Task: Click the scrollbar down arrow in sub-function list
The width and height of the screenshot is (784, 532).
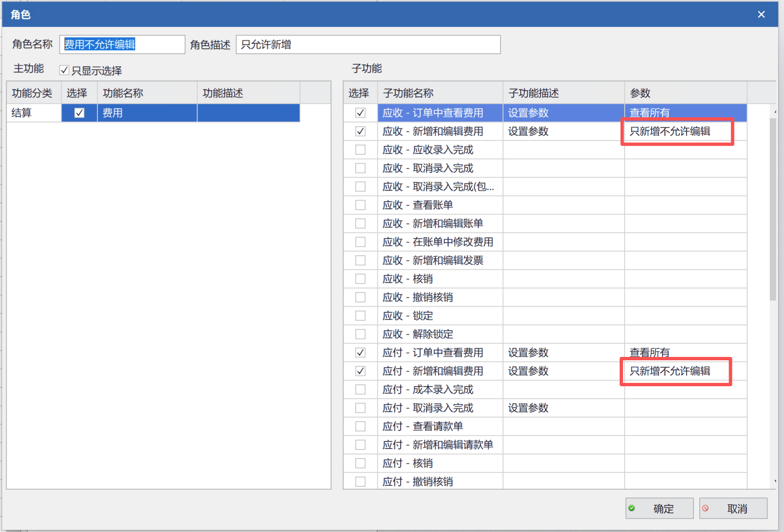Action: point(775,481)
